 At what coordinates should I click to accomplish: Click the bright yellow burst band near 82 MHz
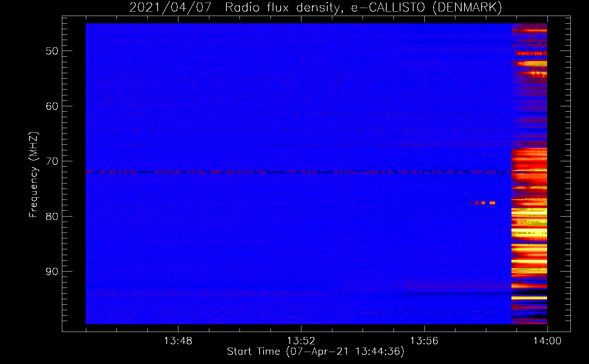(529, 233)
